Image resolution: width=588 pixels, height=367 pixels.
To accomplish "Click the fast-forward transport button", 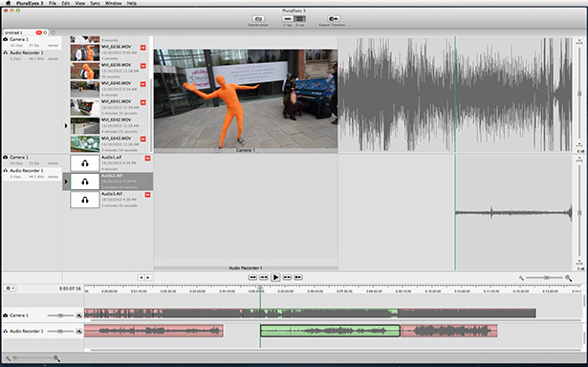I will (x=287, y=277).
